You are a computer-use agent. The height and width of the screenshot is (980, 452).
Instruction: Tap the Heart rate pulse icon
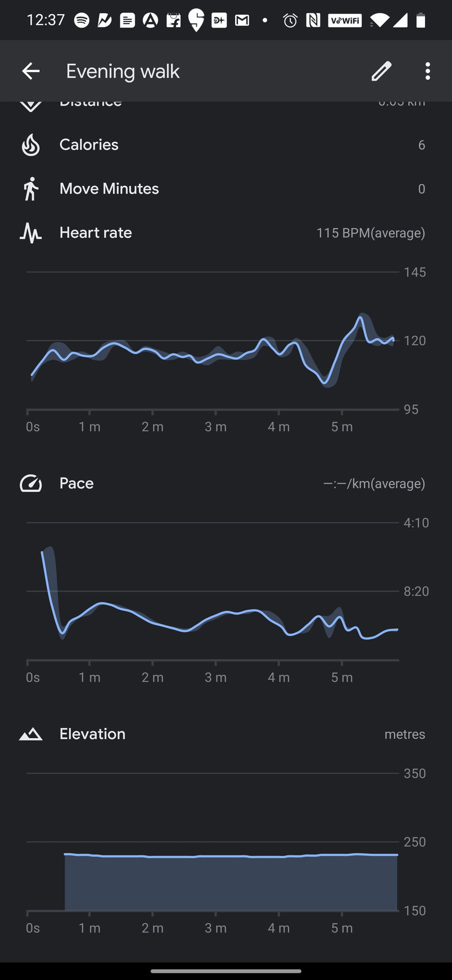click(x=31, y=233)
